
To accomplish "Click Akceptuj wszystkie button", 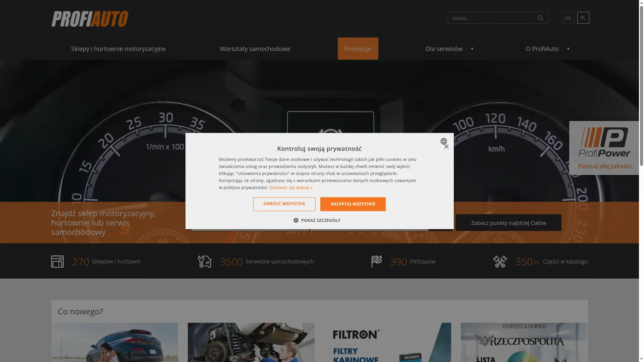I will (x=353, y=204).
